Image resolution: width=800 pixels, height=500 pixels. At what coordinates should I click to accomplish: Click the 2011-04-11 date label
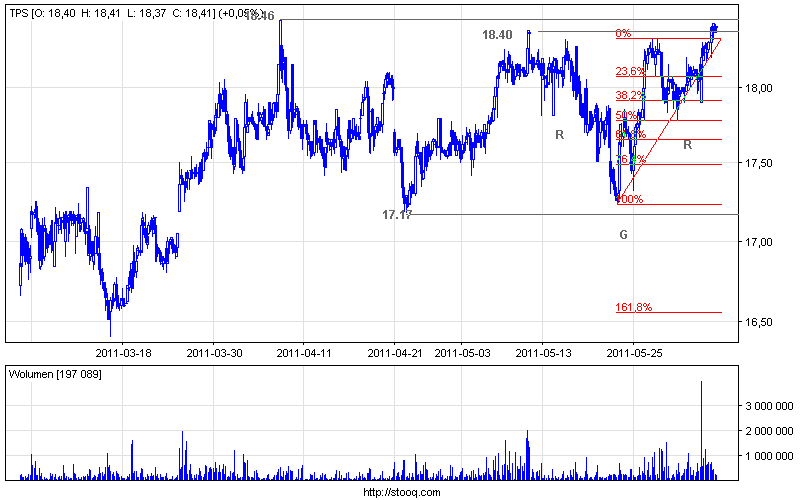click(x=304, y=353)
